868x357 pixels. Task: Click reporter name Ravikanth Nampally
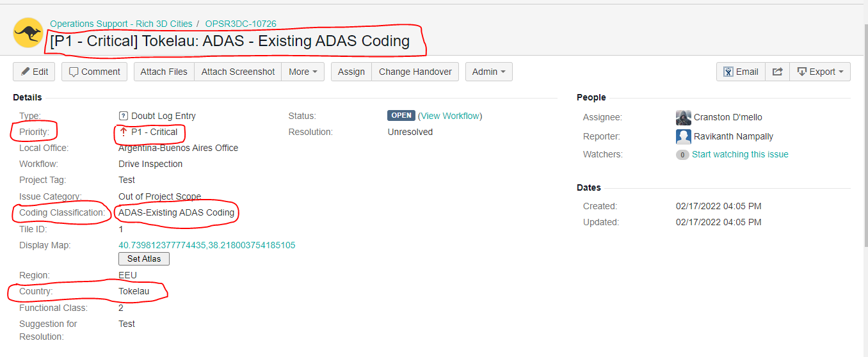point(734,136)
